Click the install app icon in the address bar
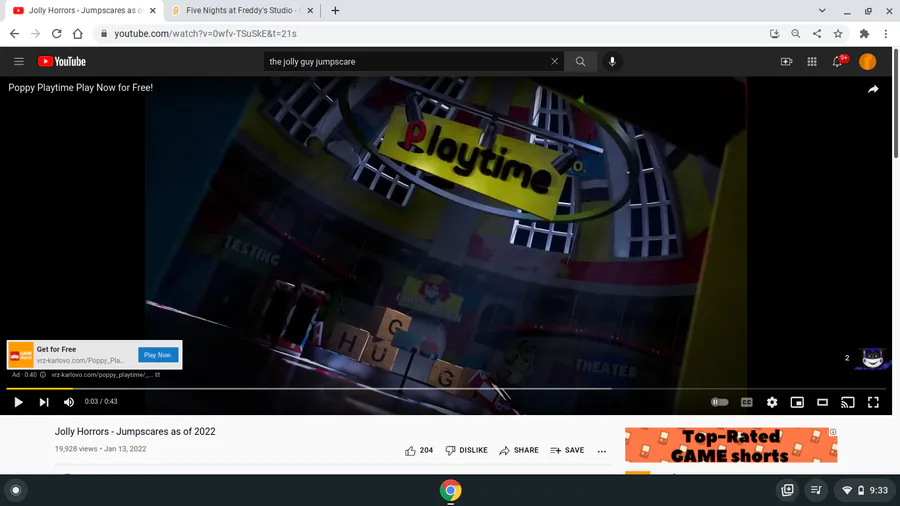This screenshot has height=506, width=900. pos(774,34)
